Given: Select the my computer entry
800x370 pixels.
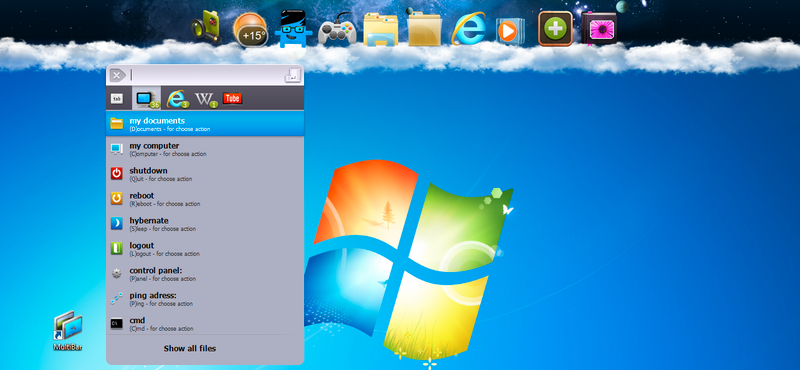Looking at the screenshot, I should coord(205,149).
